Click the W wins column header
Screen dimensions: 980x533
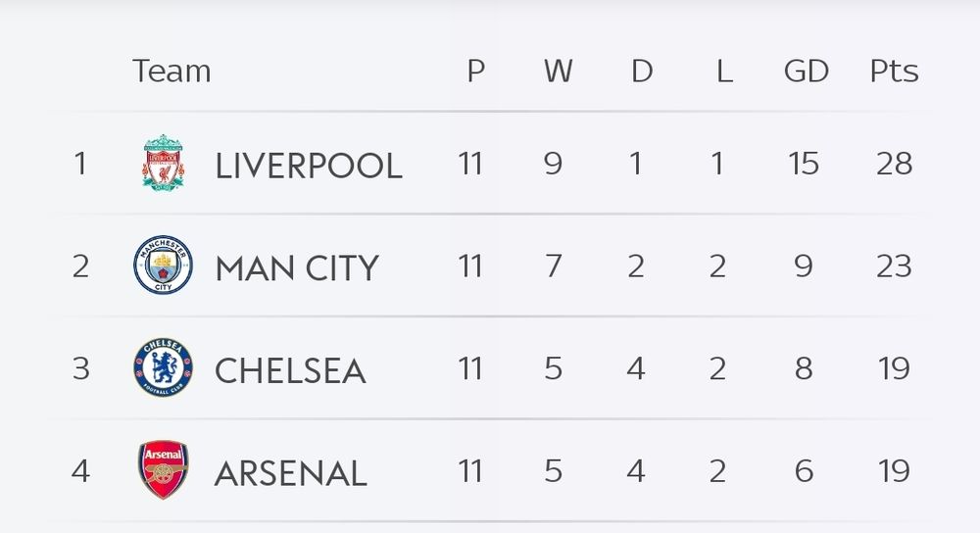pyautogui.click(x=558, y=72)
